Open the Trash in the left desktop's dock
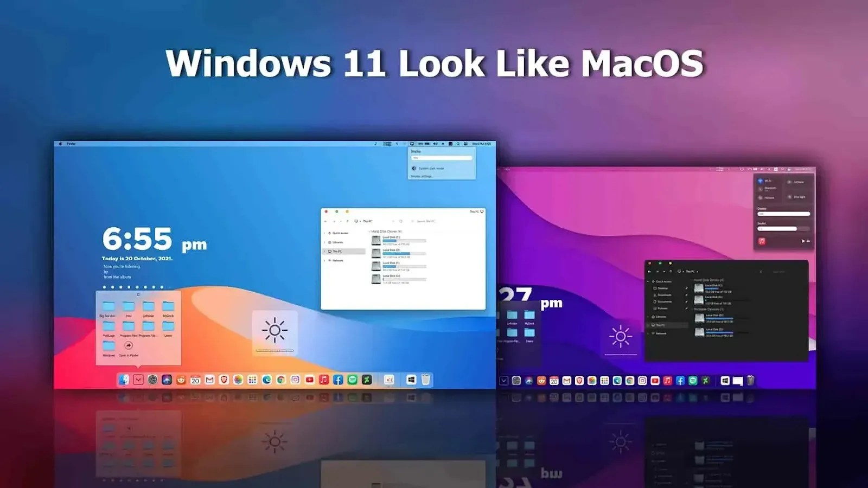The width and height of the screenshot is (868, 488). (x=426, y=380)
